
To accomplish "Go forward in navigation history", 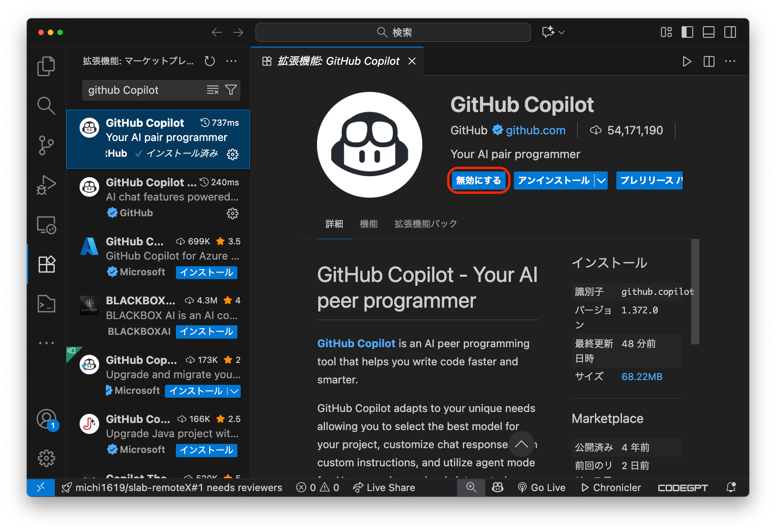I will click(x=238, y=32).
